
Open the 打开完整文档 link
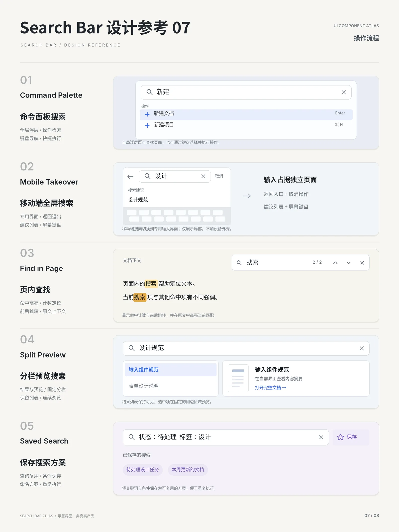point(271,388)
